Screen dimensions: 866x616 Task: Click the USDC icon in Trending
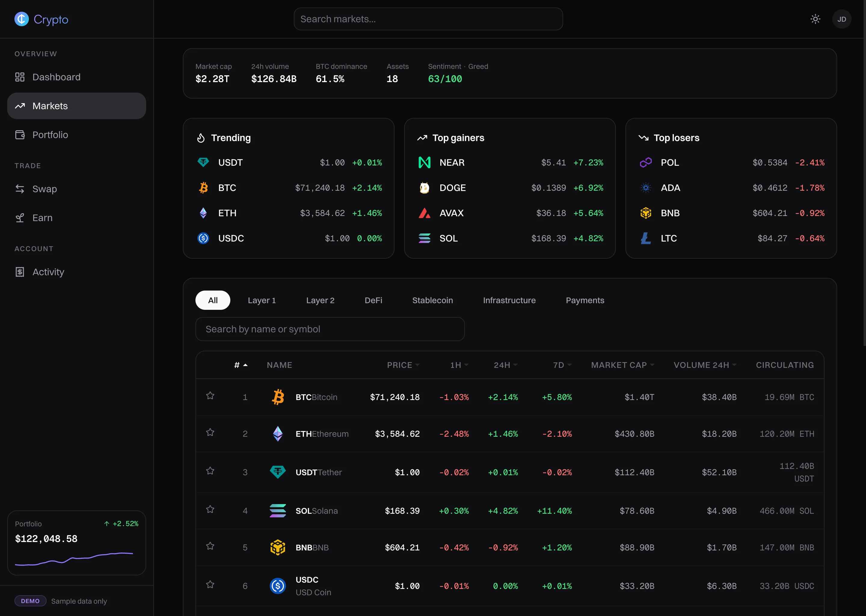pos(203,238)
